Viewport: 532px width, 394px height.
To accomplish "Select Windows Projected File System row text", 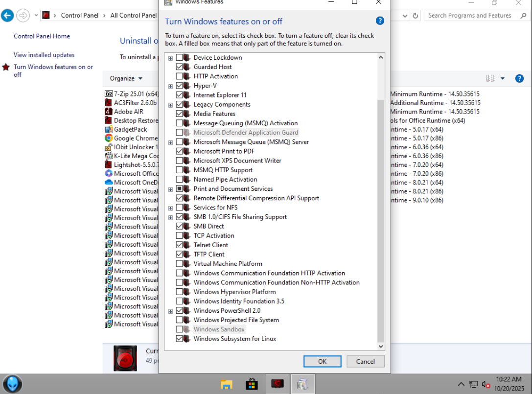I will (236, 320).
